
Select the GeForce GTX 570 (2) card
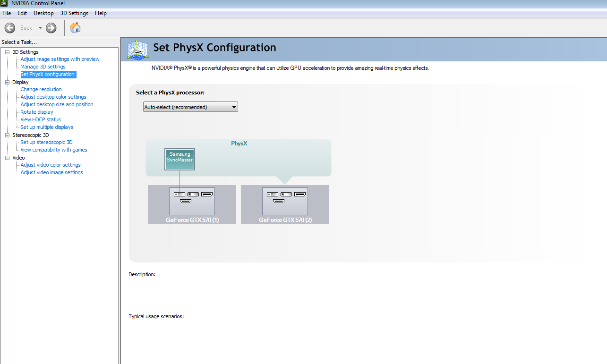click(285, 204)
